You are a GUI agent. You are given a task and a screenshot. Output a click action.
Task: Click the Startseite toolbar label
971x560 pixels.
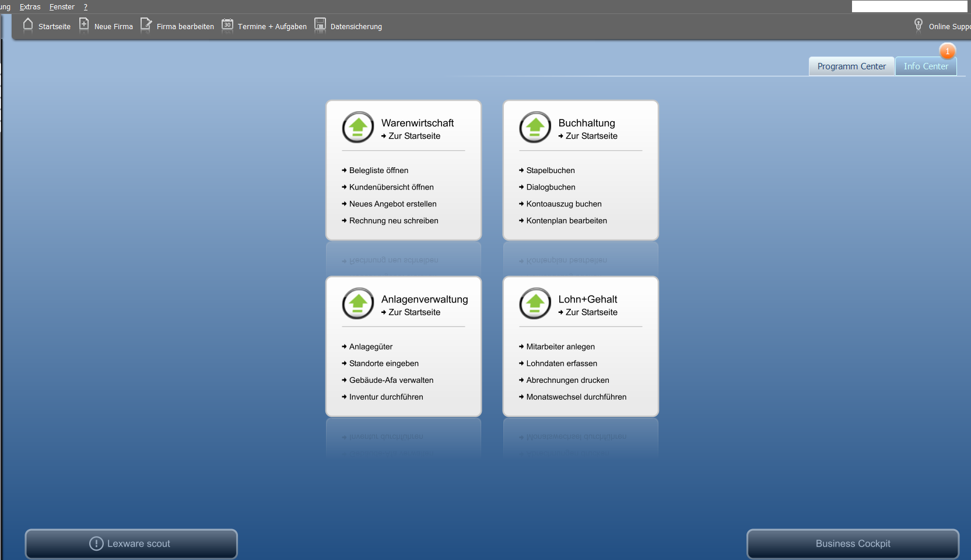click(54, 27)
